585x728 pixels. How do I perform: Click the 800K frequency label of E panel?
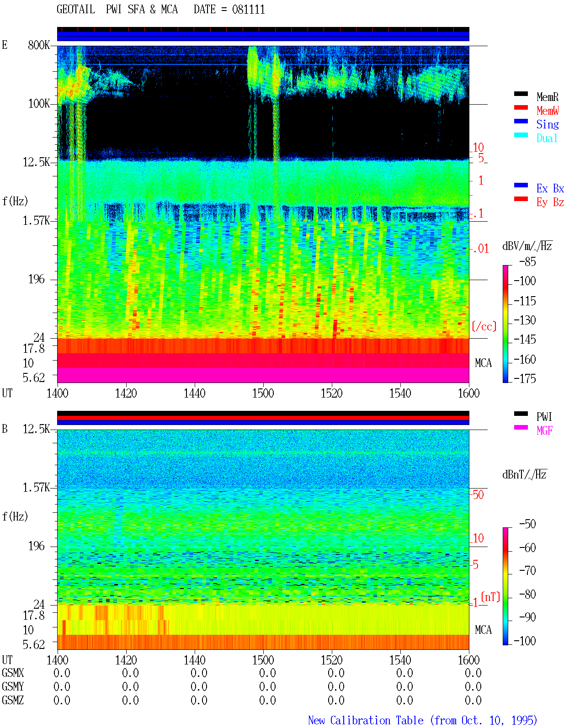pos(39,45)
